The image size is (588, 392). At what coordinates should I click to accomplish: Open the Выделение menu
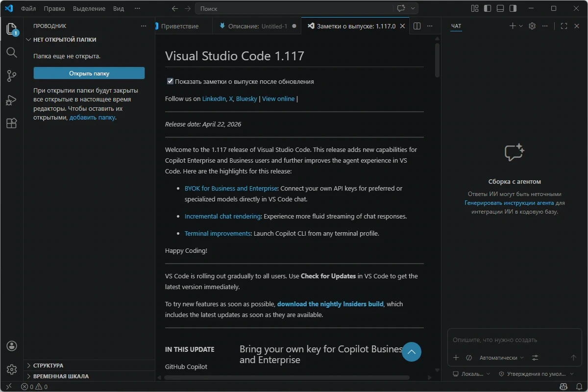[x=89, y=8]
